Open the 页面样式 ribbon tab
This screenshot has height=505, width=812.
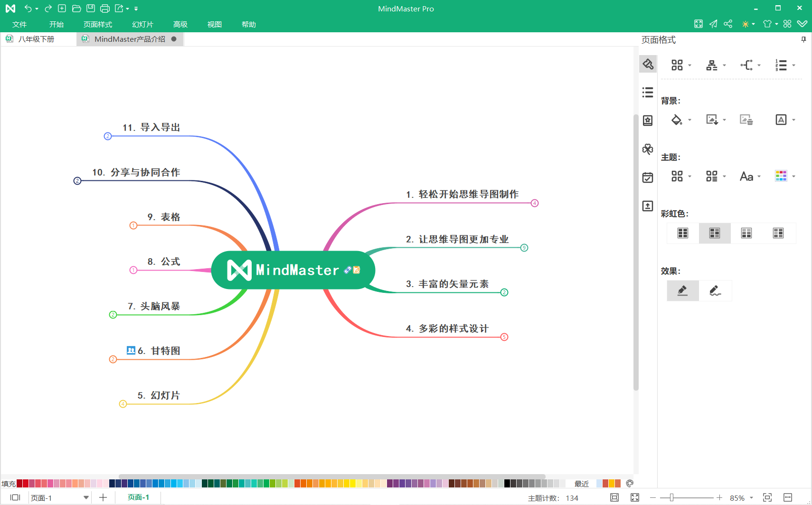click(x=98, y=24)
